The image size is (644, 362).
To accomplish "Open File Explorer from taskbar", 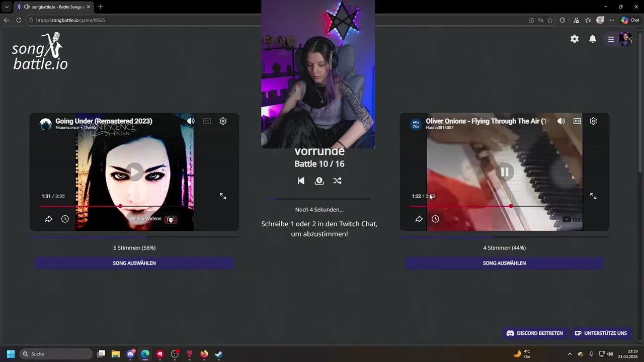I will (115, 354).
